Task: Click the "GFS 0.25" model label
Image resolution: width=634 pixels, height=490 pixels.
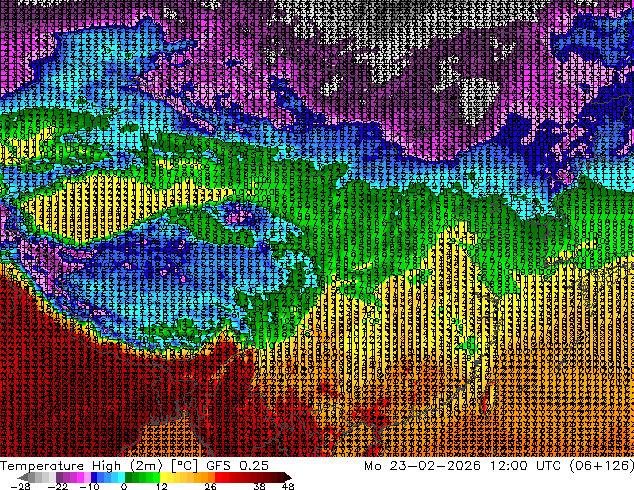Action: tap(237, 466)
